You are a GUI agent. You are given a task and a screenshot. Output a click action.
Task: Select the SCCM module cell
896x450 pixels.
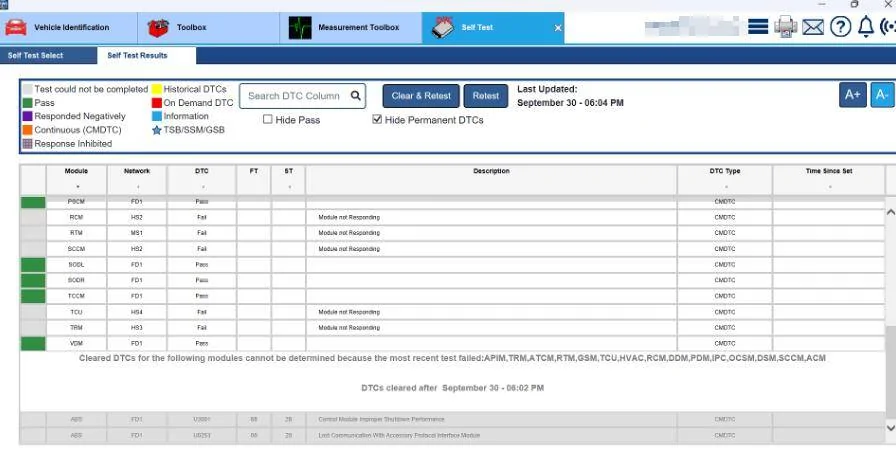point(76,249)
